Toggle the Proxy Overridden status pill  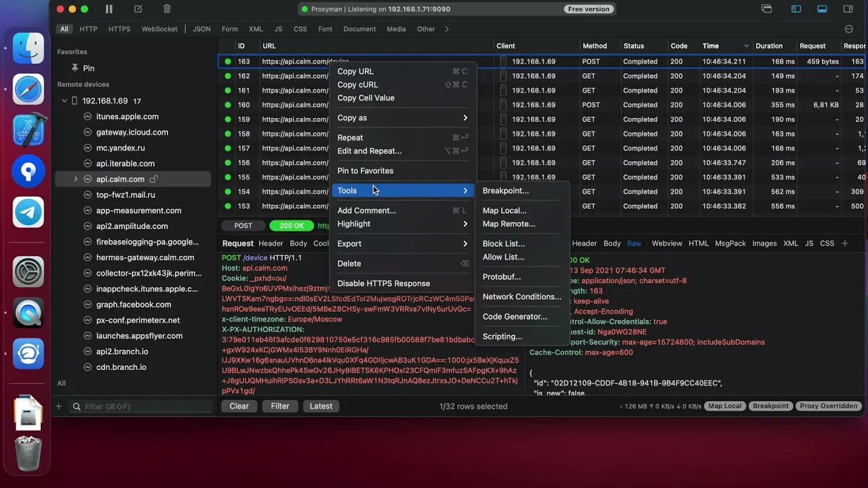pos(829,406)
